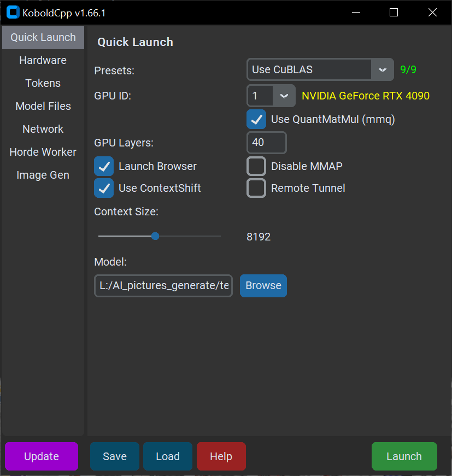Screen dimensions: 452x476
Task: Open the Horde Worker tab
Action: [43, 152]
